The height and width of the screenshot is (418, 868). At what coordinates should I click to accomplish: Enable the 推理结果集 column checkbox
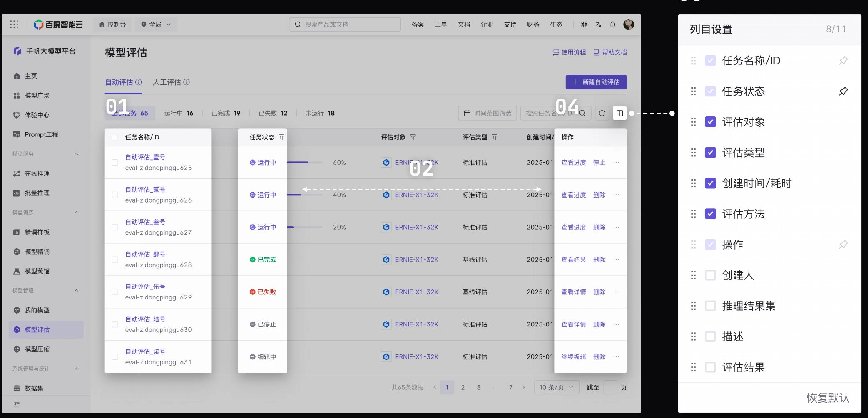coord(710,306)
